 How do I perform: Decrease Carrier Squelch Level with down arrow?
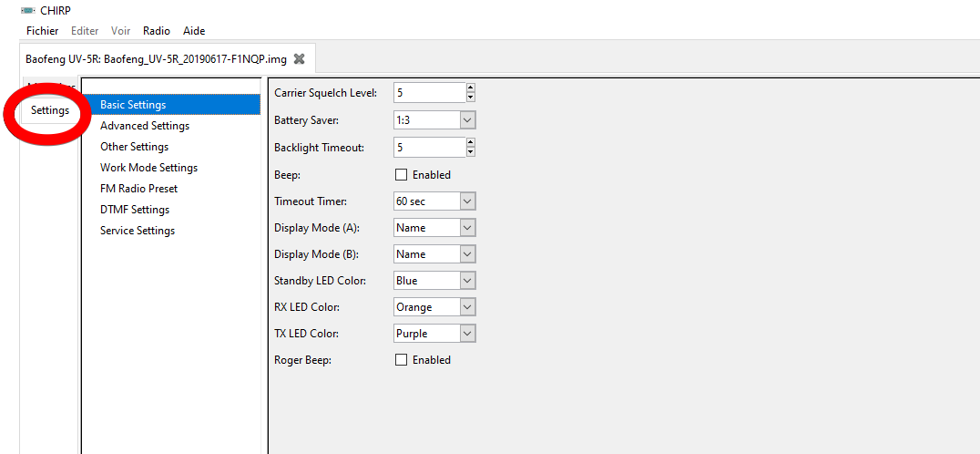[x=471, y=98]
